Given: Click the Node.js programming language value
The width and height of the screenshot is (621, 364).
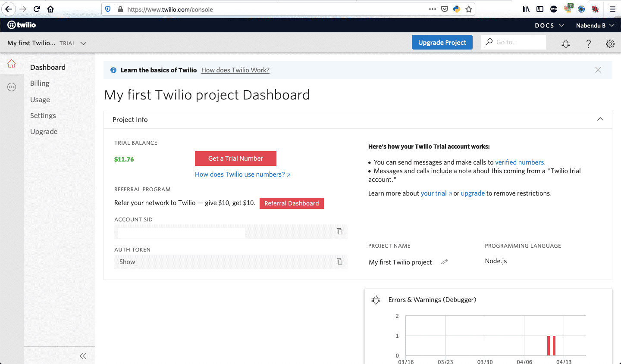Looking at the screenshot, I should [496, 261].
